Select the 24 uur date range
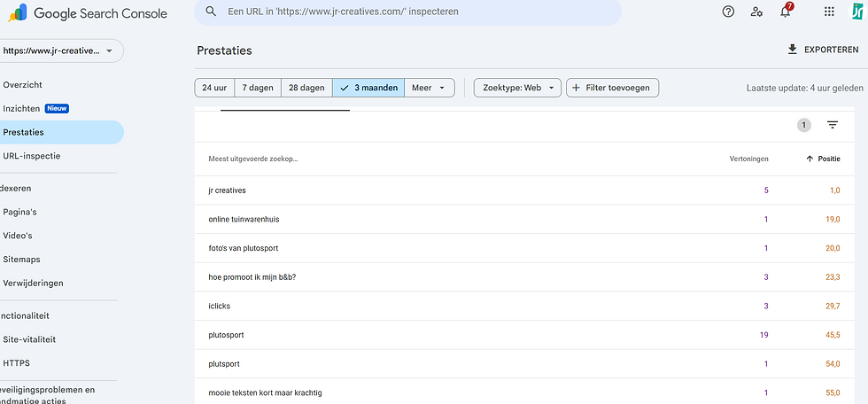The image size is (868, 404). click(213, 88)
